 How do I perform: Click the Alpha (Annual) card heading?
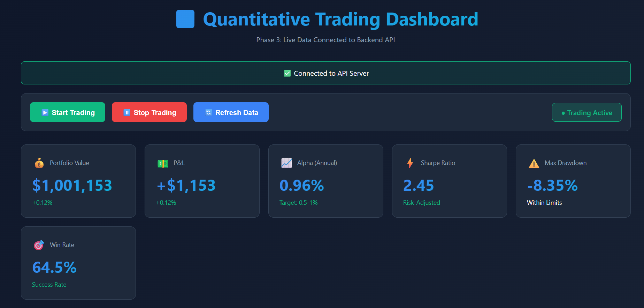point(317,163)
